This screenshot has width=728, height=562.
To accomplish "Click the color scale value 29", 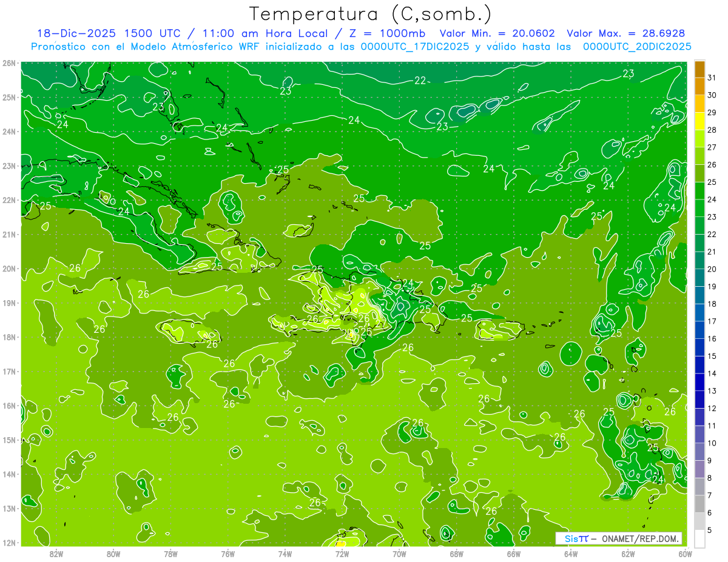I will tap(712, 113).
